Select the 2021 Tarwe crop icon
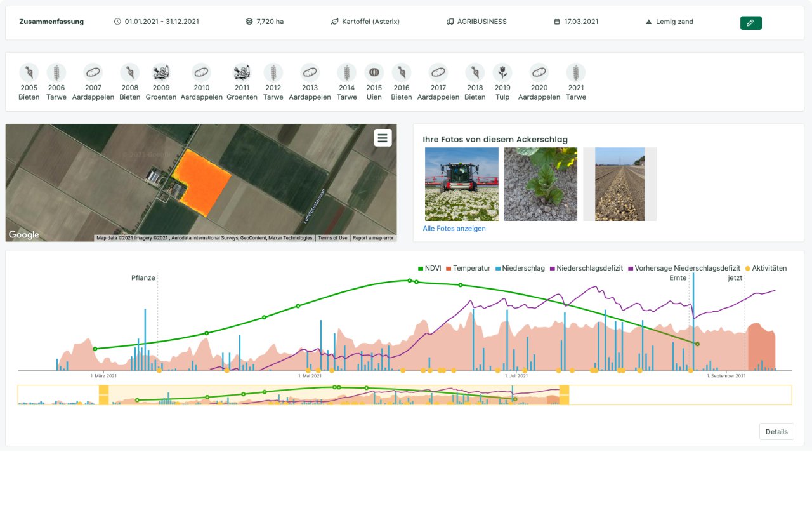Image resolution: width=812 pixels, height=508 pixels. (576, 73)
